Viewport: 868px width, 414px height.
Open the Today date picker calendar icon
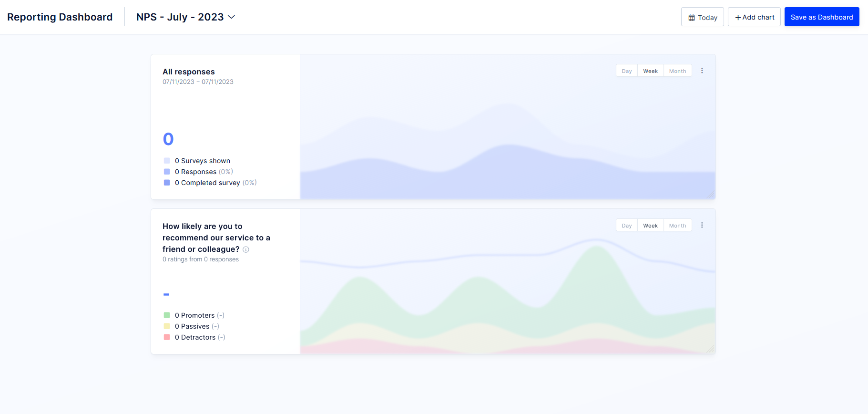pyautogui.click(x=691, y=18)
